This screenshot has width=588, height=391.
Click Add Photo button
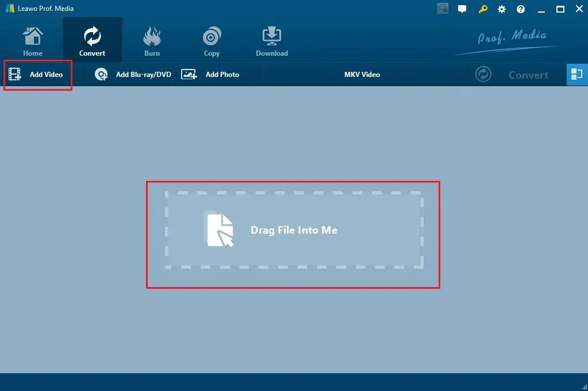click(x=210, y=75)
